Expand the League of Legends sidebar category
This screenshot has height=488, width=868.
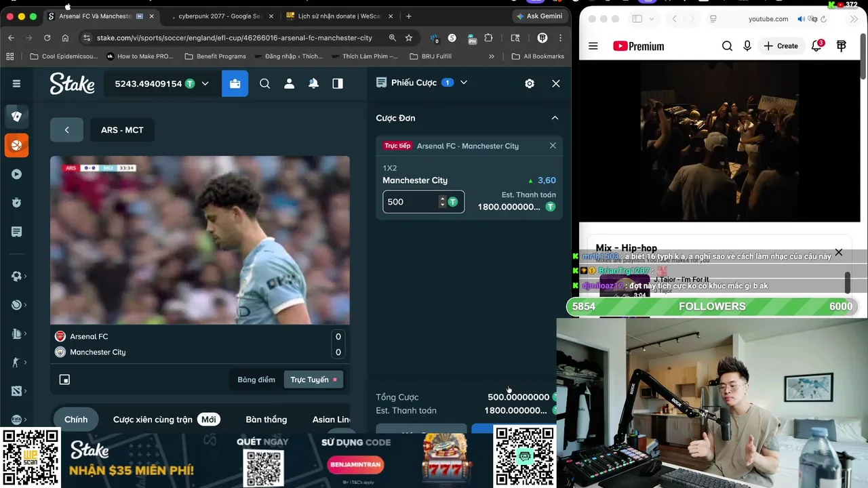pos(18,333)
